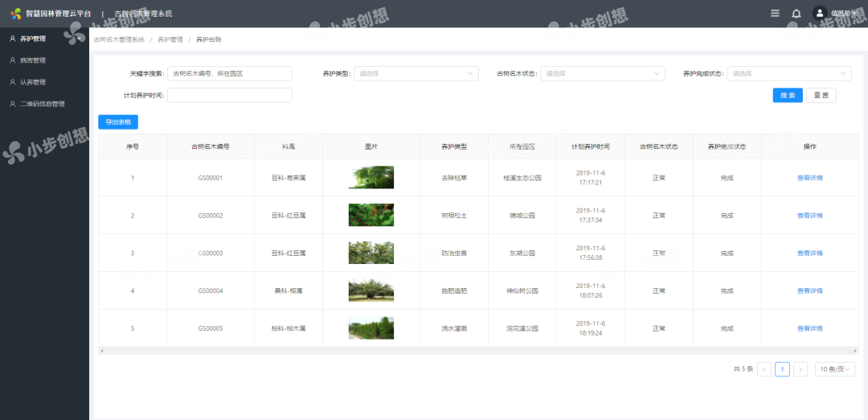The image size is (868, 420).
Task: Click the GS00001 cell
Action: (211, 178)
